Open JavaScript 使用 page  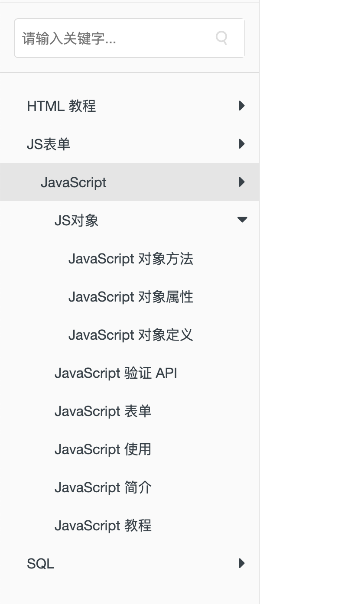103,449
